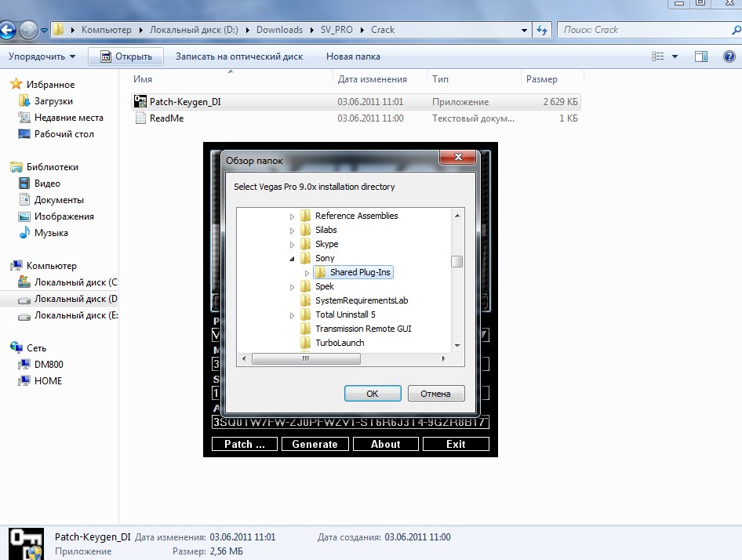Screen dimensions: 742x560
Task: Expand the Reference Assemblies folder
Action: pyautogui.click(x=292, y=216)
